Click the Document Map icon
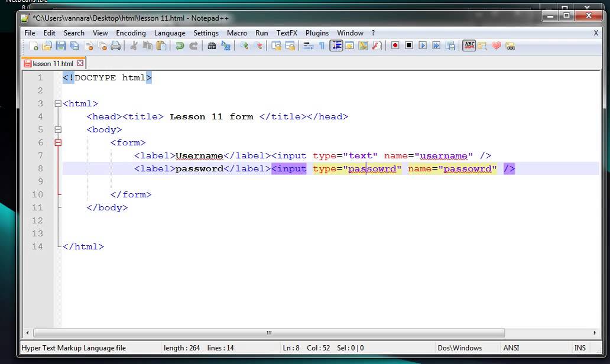This screenshot has height=364, width=610. tap(364, 46)
